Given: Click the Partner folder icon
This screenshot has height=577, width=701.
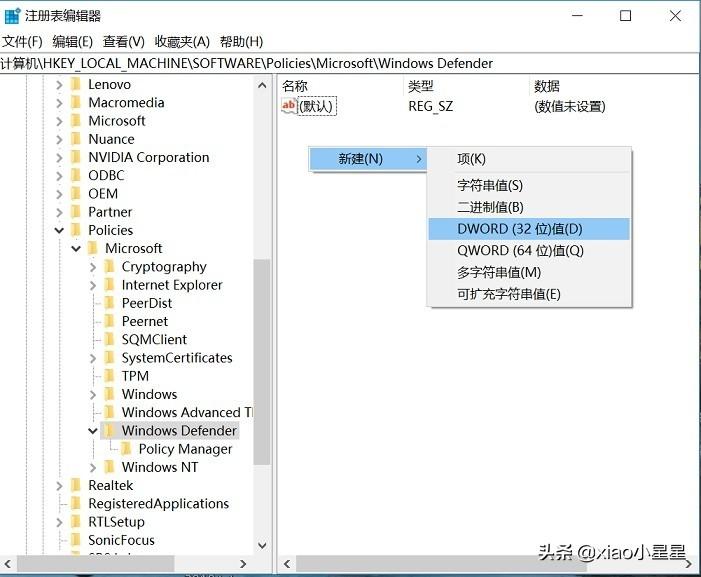Looking at the screenshot, I should pyautogui.click(x=76, y=212).
